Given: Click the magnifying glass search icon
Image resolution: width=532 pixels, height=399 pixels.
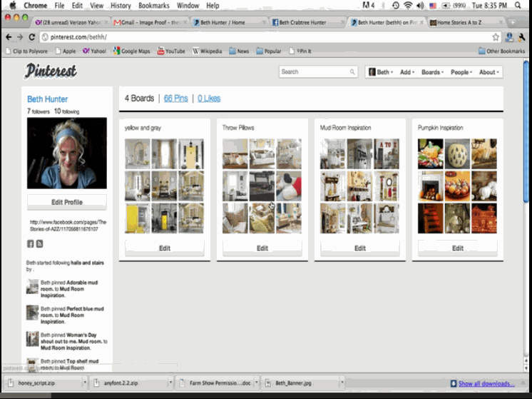Looking at the screenshot, I should point(352,72).
